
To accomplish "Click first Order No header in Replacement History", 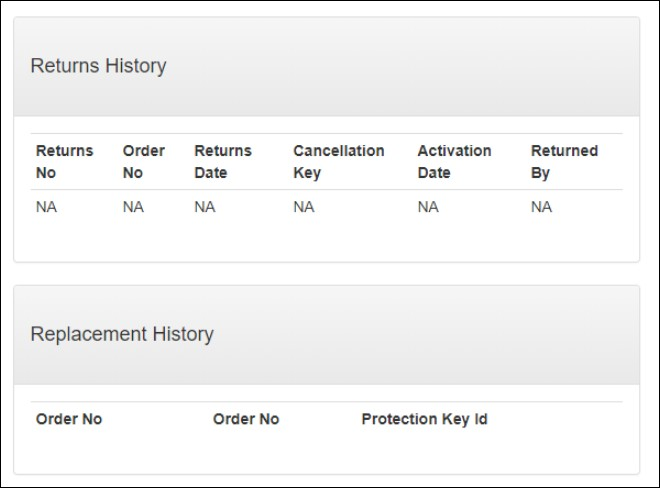I will [x=69, y=419].
